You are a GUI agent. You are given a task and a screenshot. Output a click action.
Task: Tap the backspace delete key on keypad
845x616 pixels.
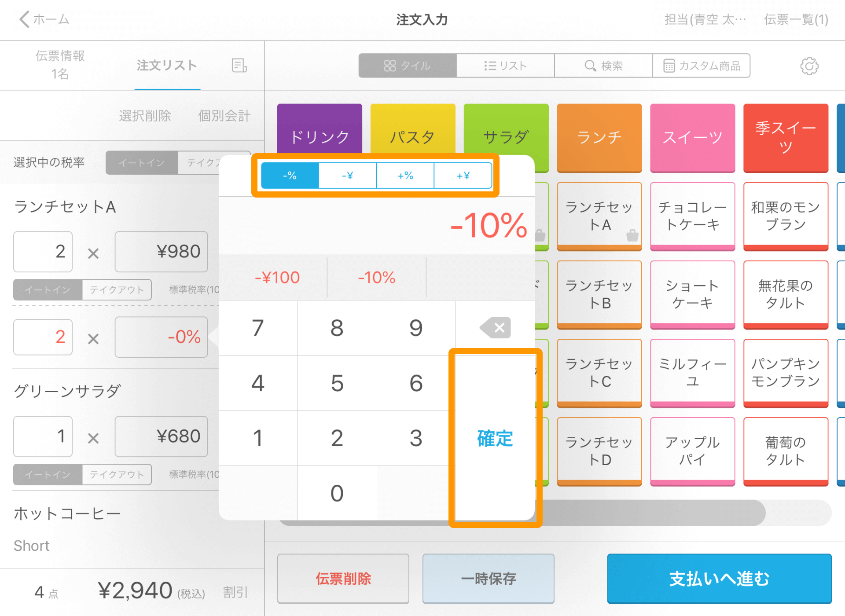coord(495,328)
